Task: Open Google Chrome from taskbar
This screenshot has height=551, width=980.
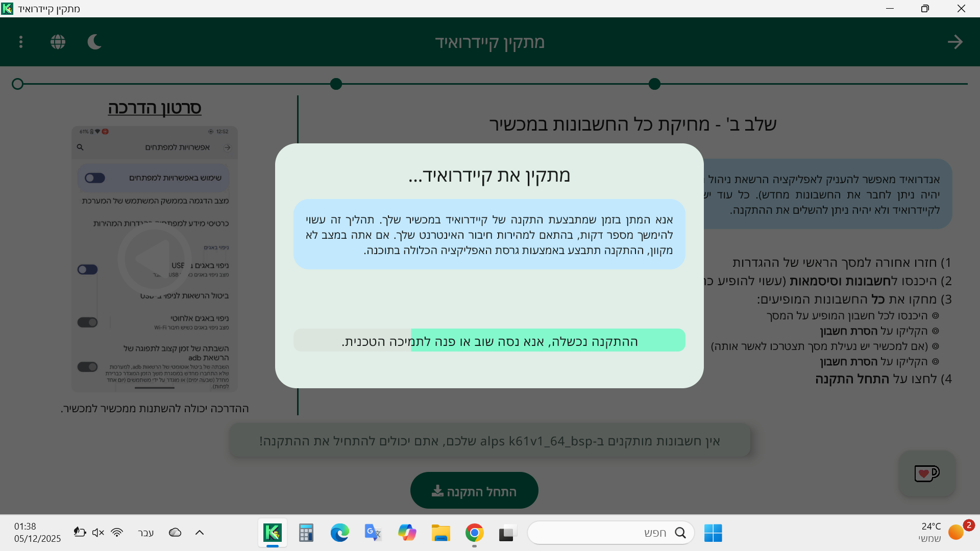Action: 474,533
